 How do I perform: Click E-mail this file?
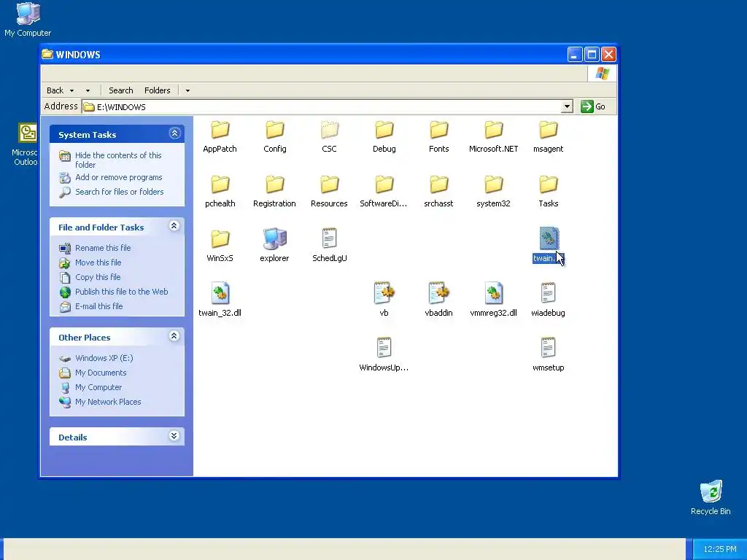coord(98,307)
